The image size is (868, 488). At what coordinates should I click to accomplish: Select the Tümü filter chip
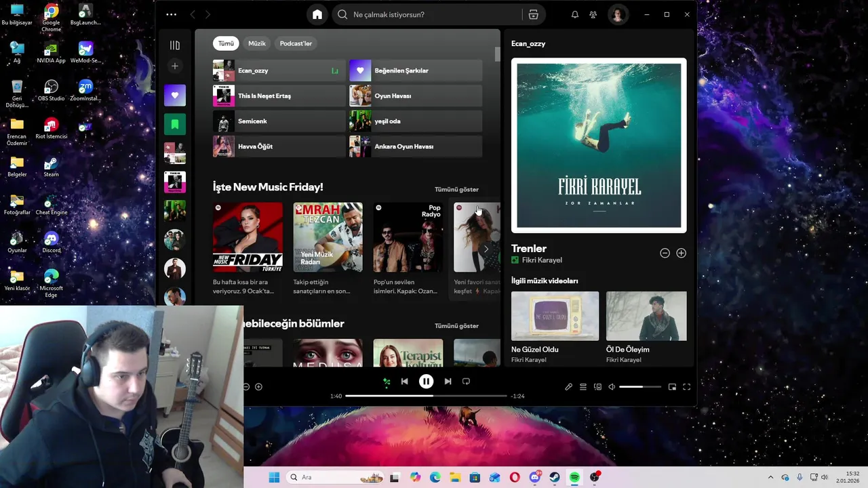[226, 43]
